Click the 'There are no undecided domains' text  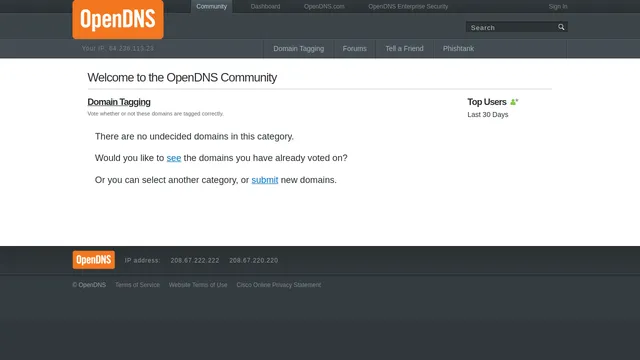click(x=194, y=136)
